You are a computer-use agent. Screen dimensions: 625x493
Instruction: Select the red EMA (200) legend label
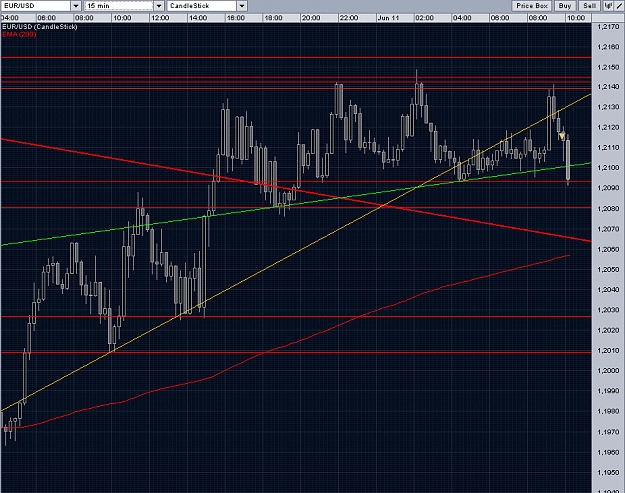pyautogui.click(x=19, y=34)
